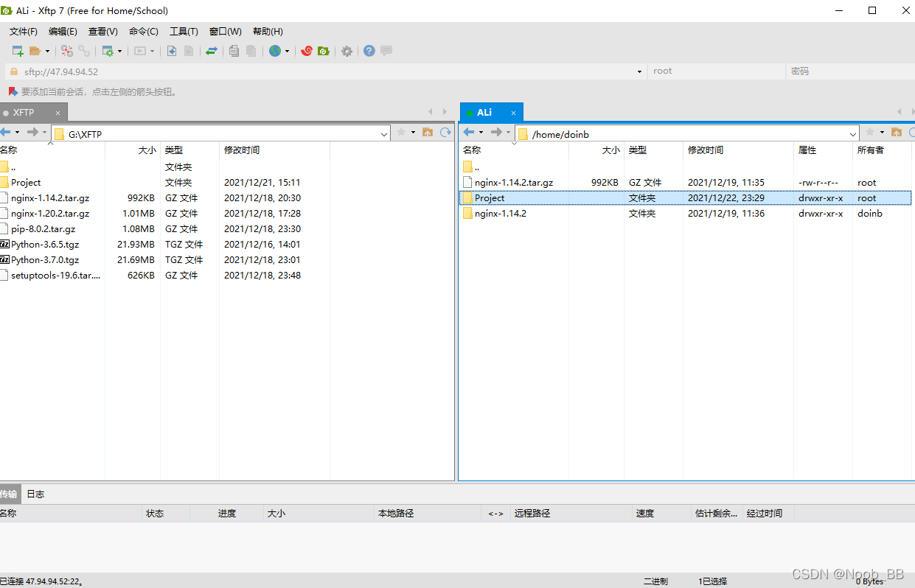The height and width of the screenshot is (588, 915).
Task: Select local Project folder
Action: coord(26,183)
